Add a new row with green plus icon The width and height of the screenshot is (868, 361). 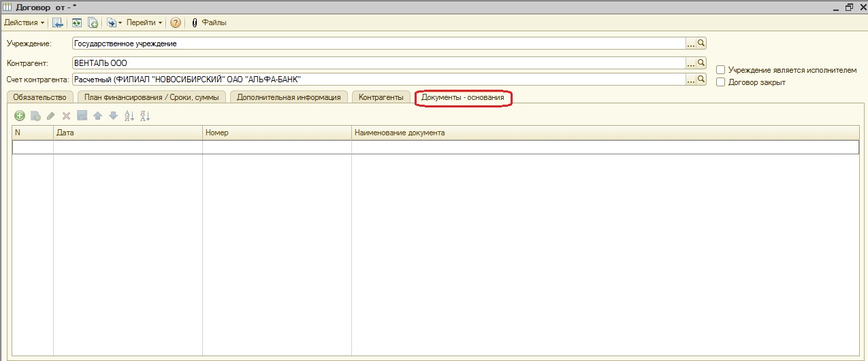tap(20, 116)
